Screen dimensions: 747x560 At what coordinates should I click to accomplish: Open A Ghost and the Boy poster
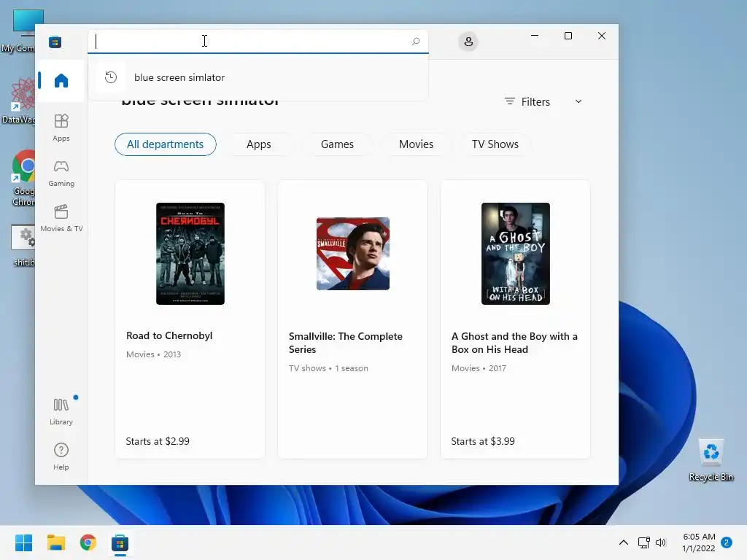516,254
